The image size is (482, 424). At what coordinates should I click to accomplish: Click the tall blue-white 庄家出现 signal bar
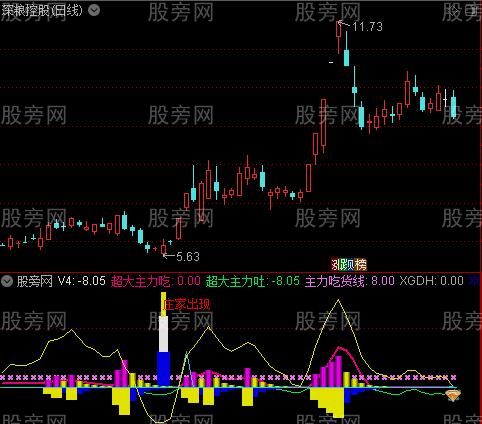coord(163,339)
